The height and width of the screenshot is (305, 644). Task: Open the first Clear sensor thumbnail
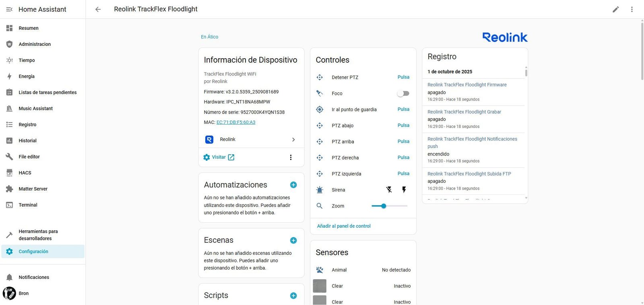(320, 286)
